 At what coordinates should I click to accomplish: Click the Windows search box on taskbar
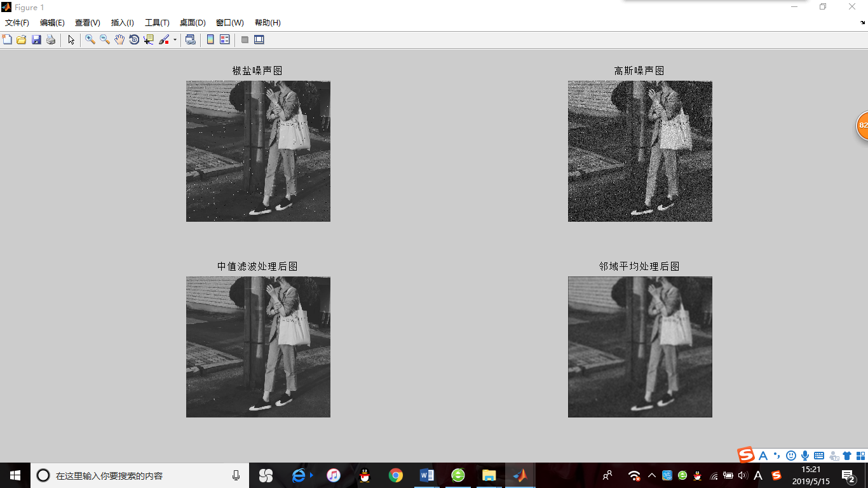tap(140, 475)
